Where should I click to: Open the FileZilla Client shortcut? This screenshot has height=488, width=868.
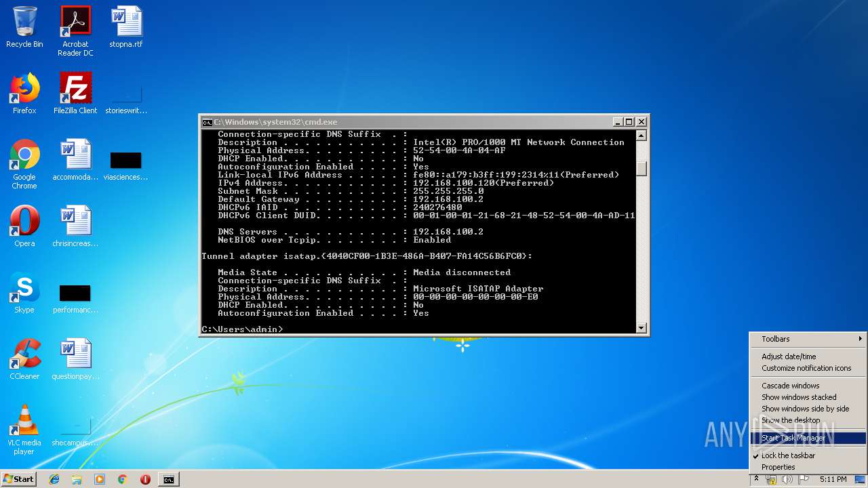75,94
